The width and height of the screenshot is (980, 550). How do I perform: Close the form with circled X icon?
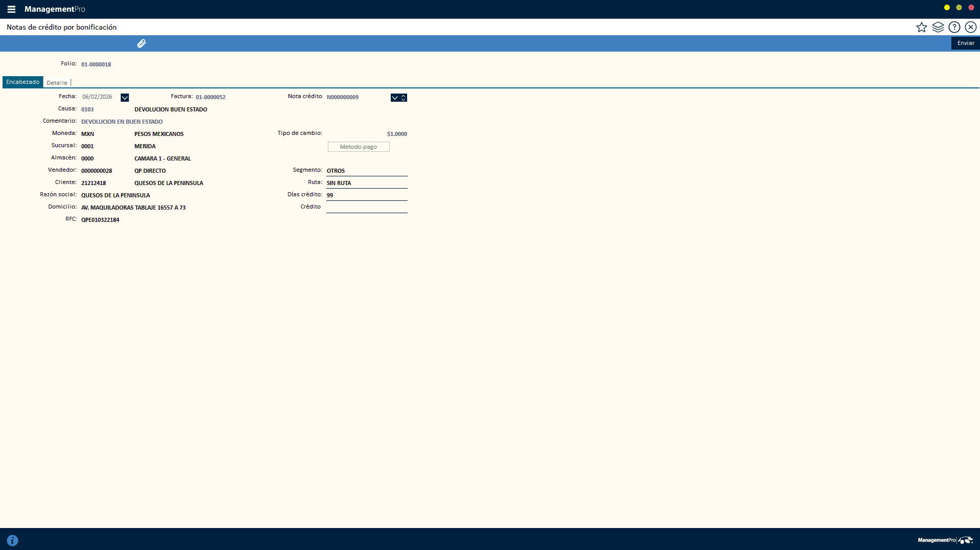(x=970, y=28)
